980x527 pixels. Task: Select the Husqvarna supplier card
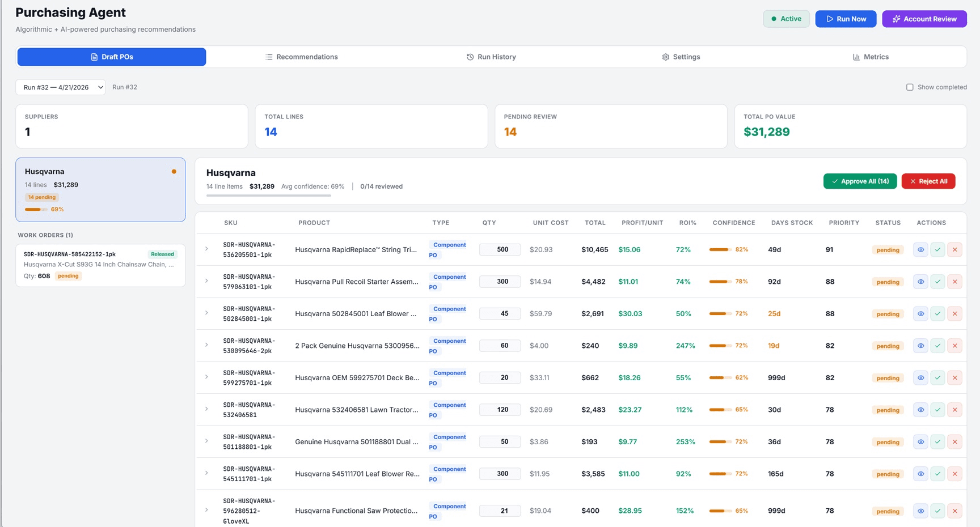click(x=100, y=190)
